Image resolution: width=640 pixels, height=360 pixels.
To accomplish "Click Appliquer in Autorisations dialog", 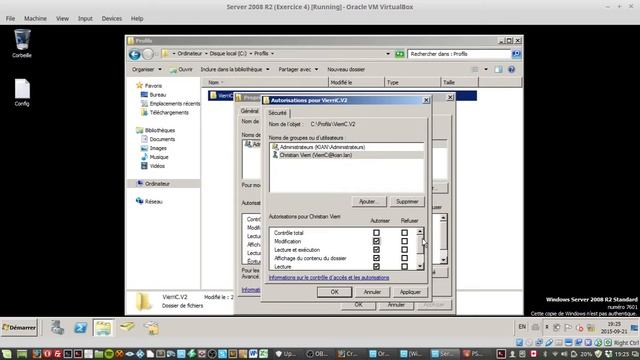I will 410,292.
